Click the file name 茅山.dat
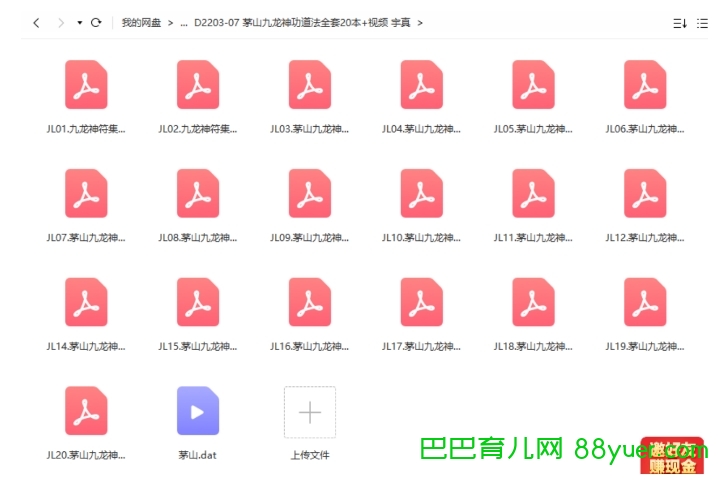 [x=197, y=455]
